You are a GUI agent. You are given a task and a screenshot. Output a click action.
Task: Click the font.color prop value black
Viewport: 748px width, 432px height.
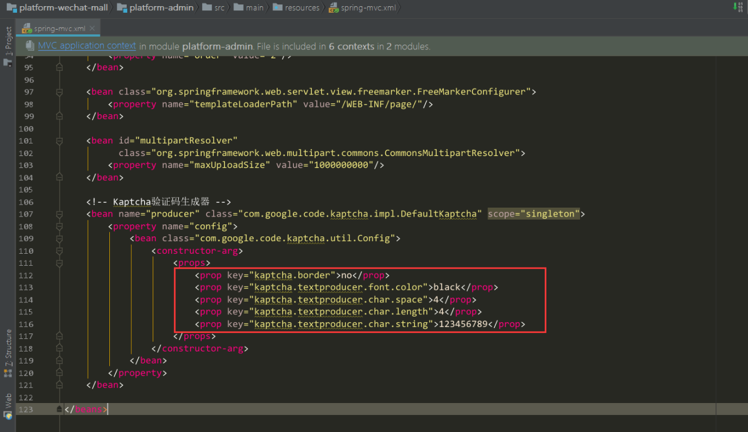coord(447,287)
